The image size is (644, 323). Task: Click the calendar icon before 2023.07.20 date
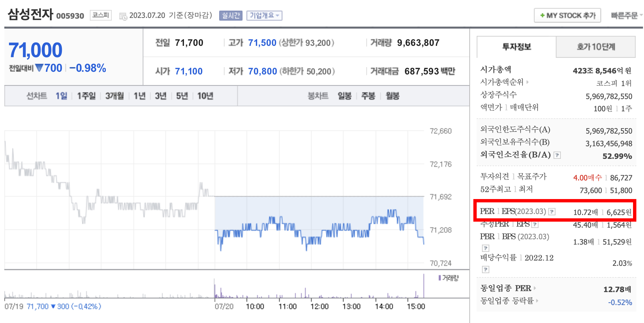[123, 16]
